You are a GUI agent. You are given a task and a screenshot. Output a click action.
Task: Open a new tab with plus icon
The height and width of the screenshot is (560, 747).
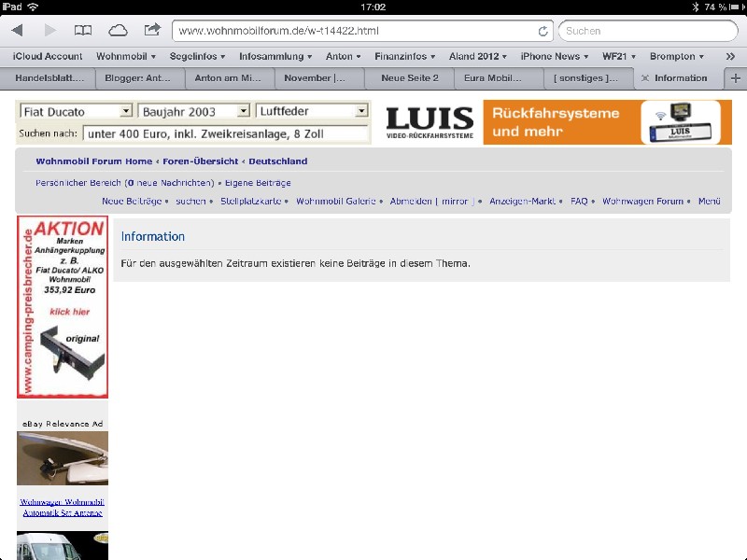point(736,78)
